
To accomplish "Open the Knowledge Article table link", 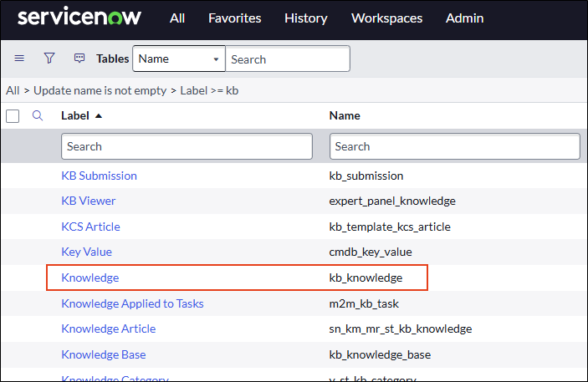I will pos(109,329).
